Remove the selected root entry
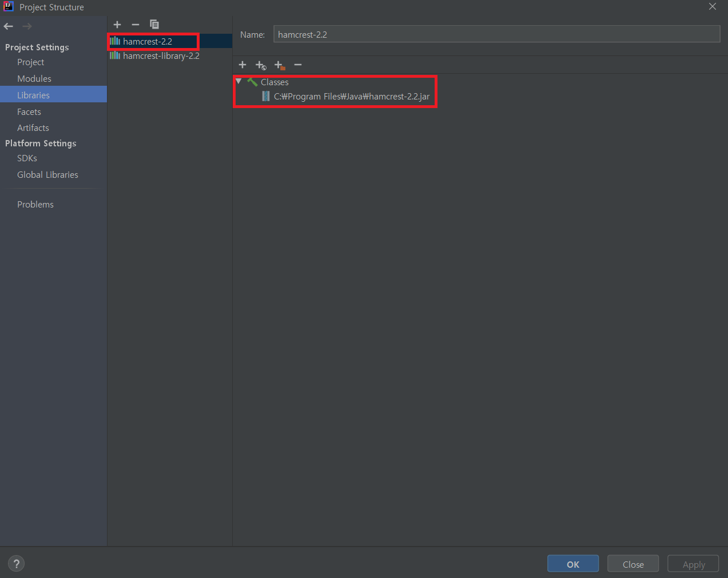The width and height of the screenshot is (728, 578). point(298,65)
